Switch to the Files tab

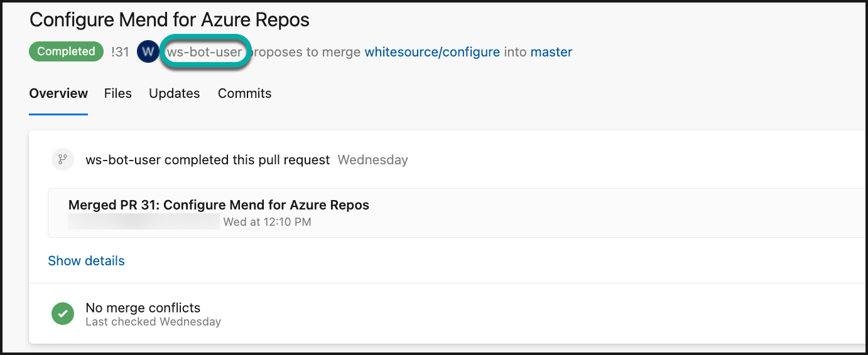(118, 93)
